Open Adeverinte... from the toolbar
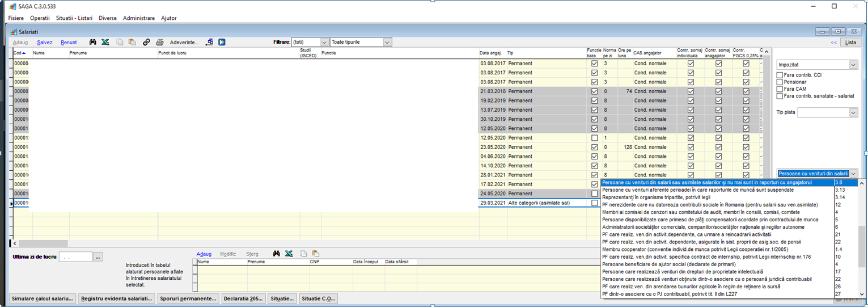 pos(184,43)
